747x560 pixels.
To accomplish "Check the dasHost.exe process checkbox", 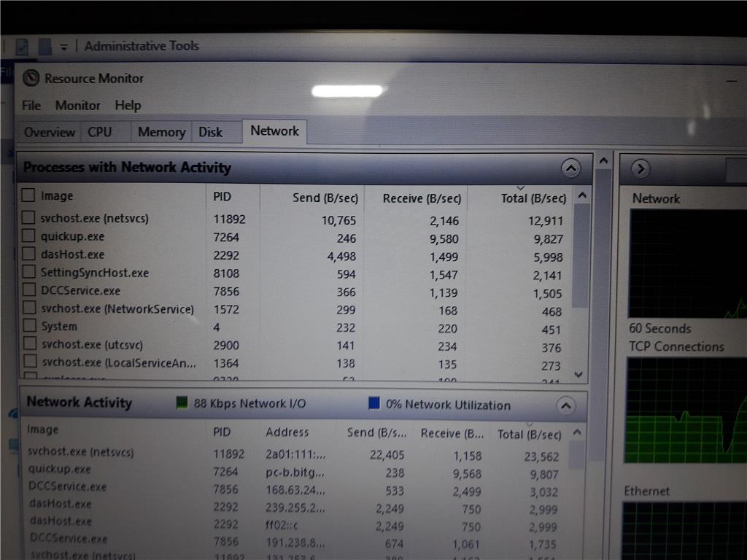I will tap(28, 253).
